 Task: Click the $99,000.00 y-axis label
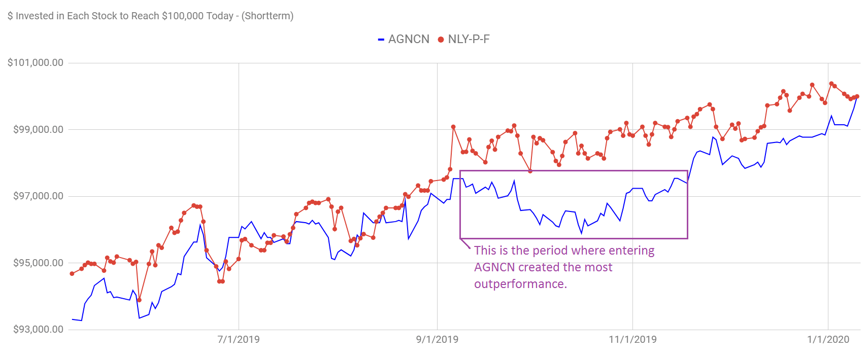tap(39, 129)
